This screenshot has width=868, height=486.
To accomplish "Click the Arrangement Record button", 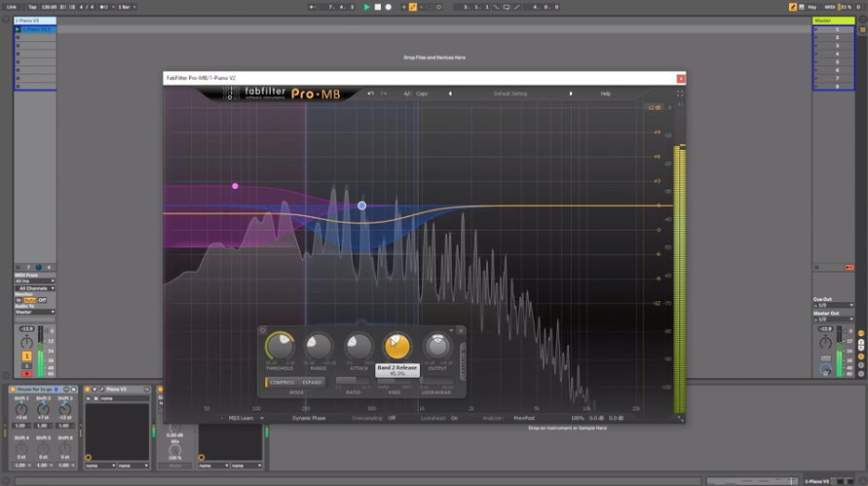I will pos(388,7).
